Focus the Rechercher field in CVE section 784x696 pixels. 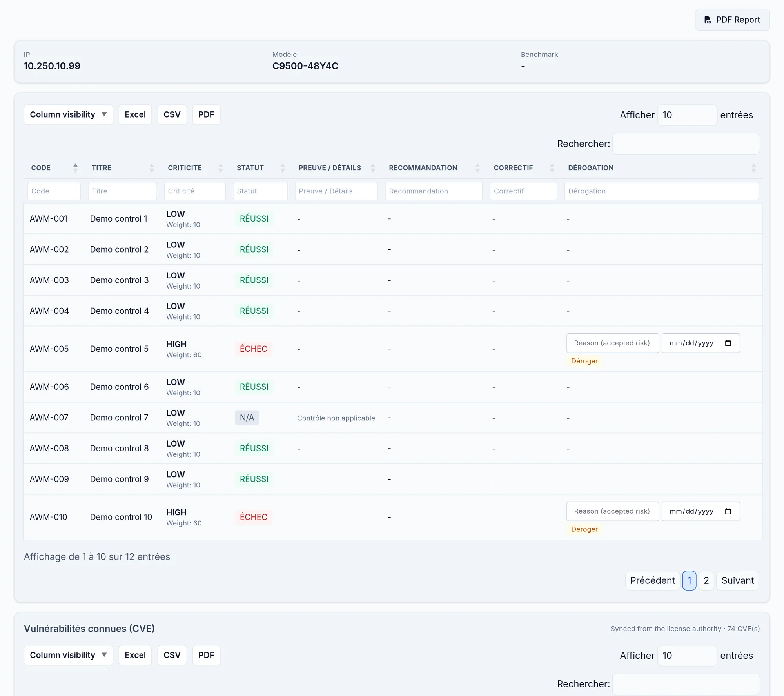[x=686, y=684]
